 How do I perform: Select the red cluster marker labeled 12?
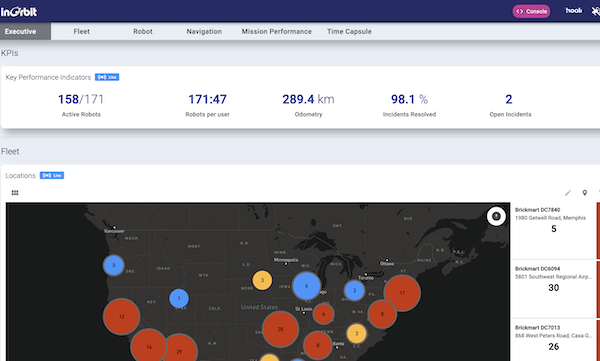coord(121,317)
